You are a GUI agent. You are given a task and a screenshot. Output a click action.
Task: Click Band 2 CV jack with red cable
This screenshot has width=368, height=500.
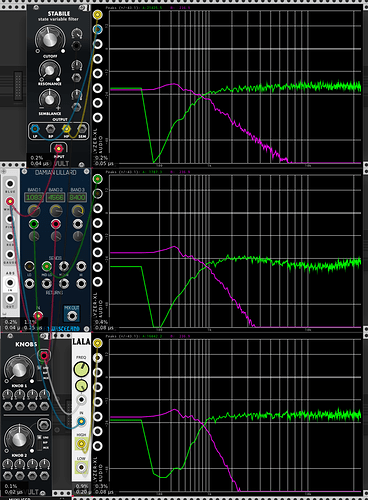coord(56,224)
